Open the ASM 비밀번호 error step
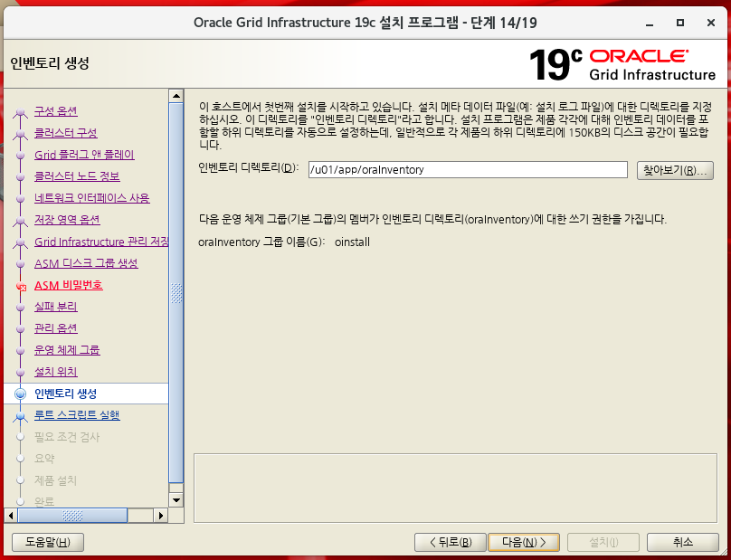 tap(69, 285)
